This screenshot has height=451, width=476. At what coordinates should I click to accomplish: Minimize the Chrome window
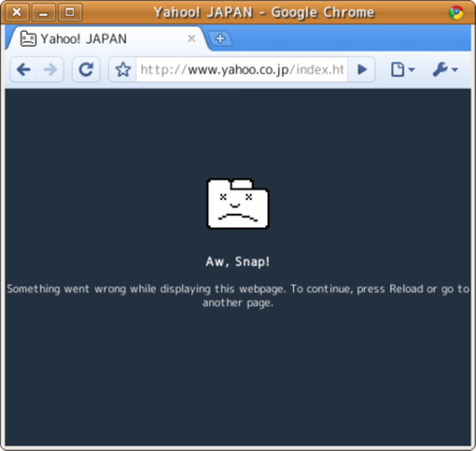44,12
